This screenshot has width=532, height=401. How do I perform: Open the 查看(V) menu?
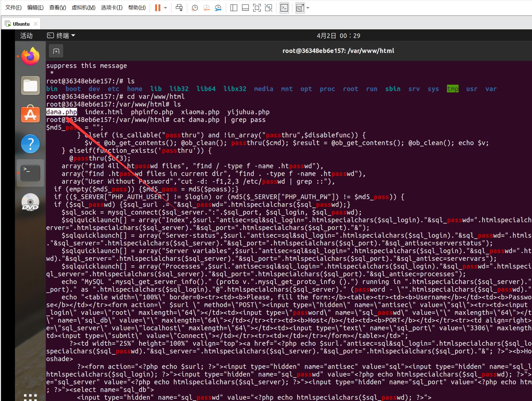(58, 8)
